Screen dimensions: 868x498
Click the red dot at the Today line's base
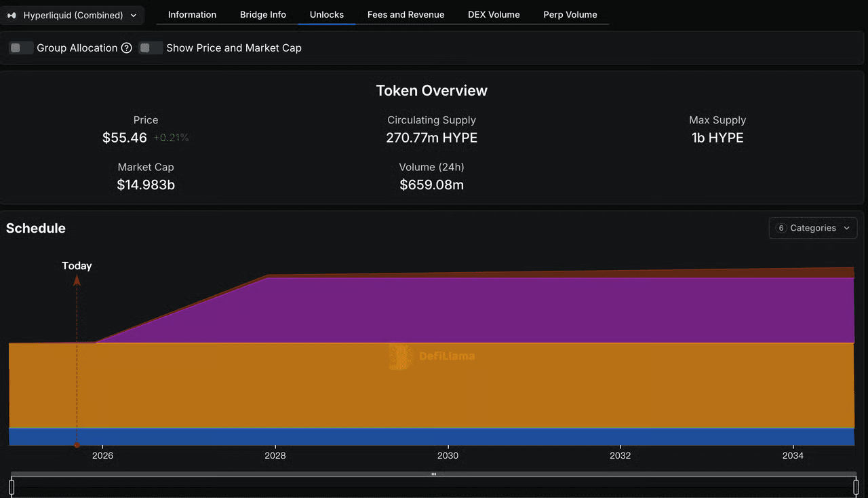77,445
